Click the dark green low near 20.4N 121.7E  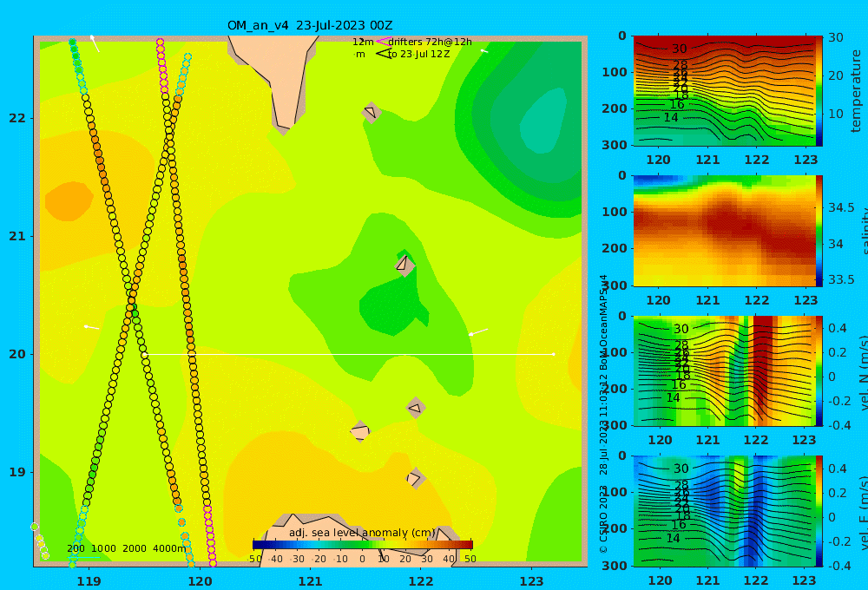(393, 307)
